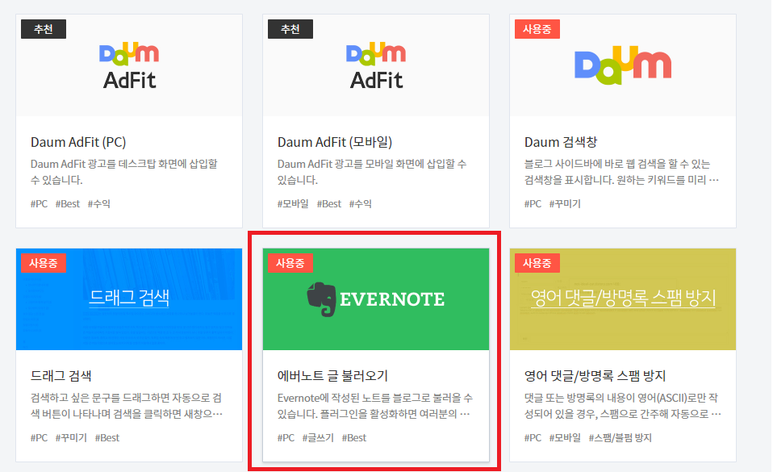Open the 영어 댓글/방명록 스팸 방지 yellow banner

click(x=623, y=299)
